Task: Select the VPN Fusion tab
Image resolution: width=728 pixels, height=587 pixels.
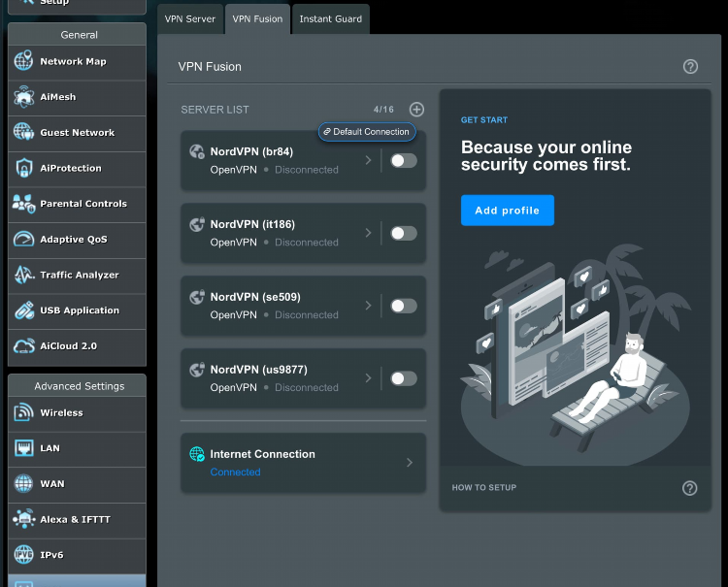Action: pos(257,19)
